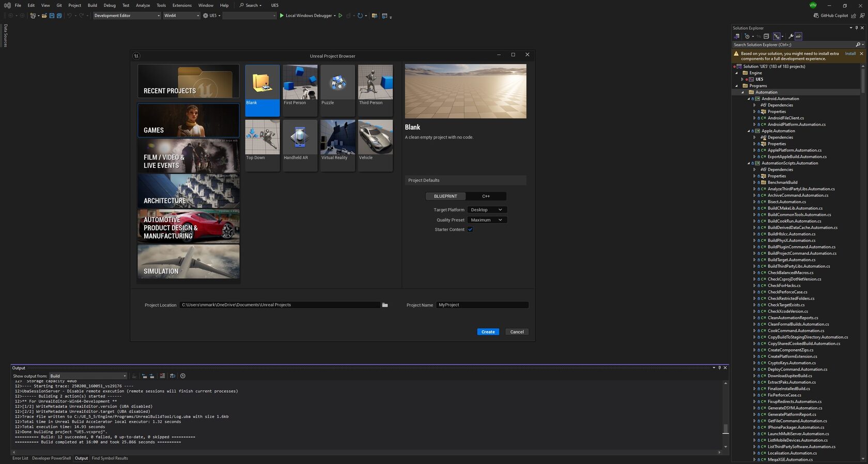The width and height of the screenshot is (868, 464).
Task: Select the BLUEPRINT project type toggle
Action: click(445, 196)
